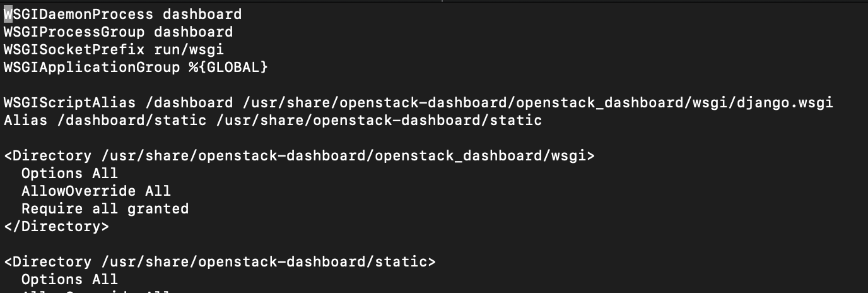Click the first AllowOverride All line
This screenshot has width=868, height=293.
point(96,191)
